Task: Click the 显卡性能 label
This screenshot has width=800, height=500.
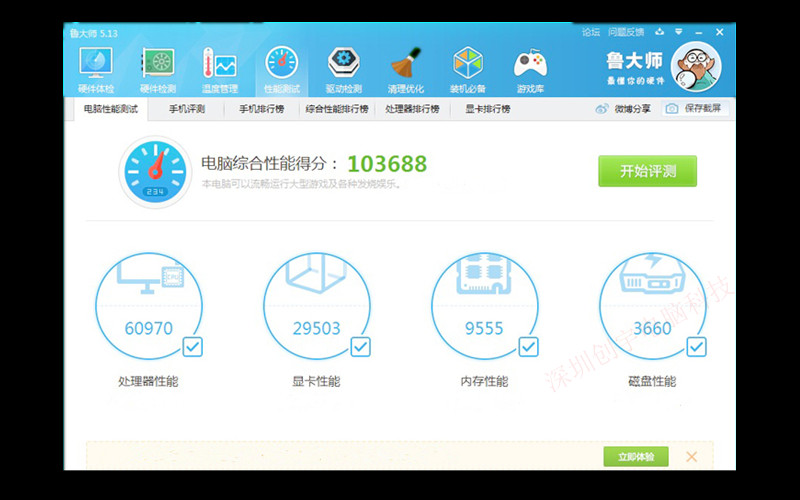Action: click(316, 381)
